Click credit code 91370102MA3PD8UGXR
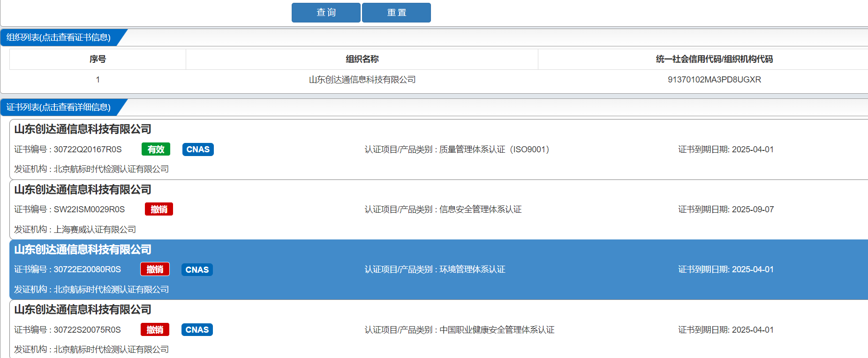 (x=714, y=80)
